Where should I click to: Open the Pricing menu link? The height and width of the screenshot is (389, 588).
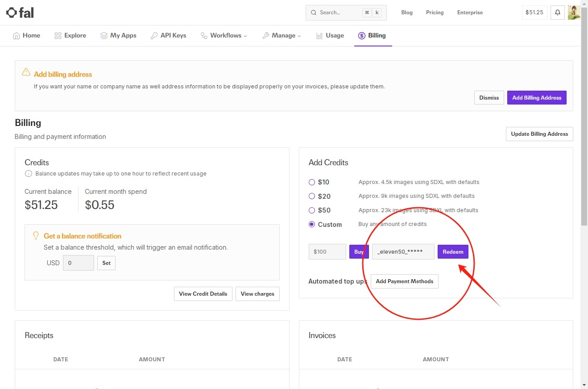(435, 13)
